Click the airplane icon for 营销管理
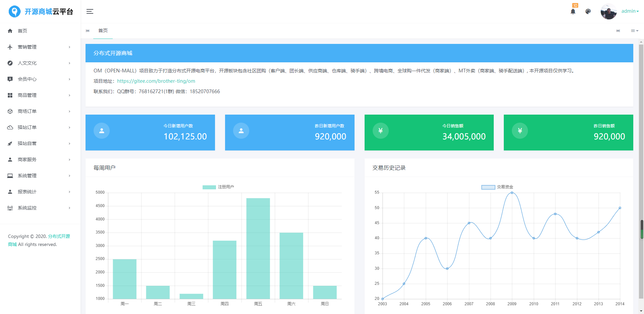The height and width of the screenshot is (314, 644). (10, 47)
